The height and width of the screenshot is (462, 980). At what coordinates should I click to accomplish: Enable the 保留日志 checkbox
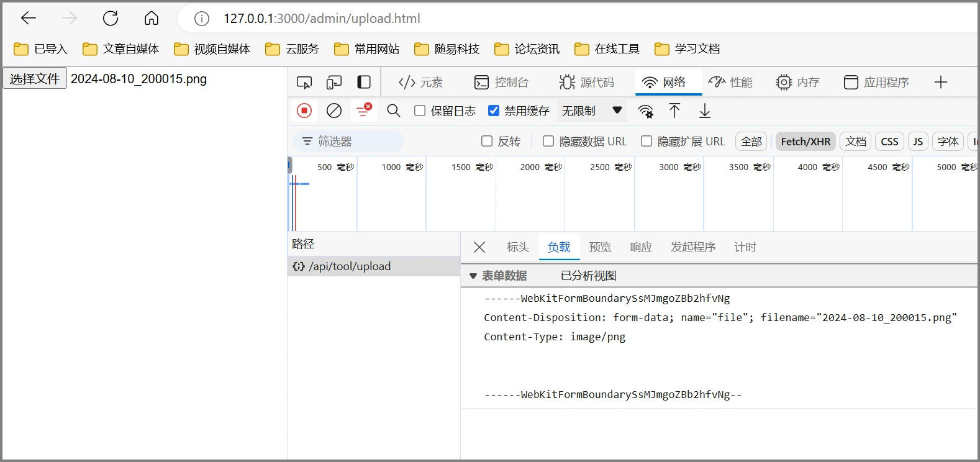pyautogui.click(x=420, y=111)
